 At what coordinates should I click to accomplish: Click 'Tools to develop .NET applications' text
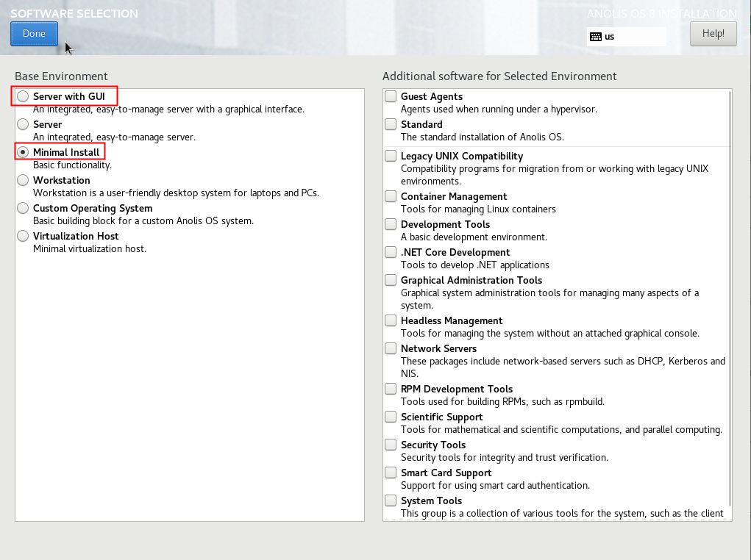click(x=474, y=265)
